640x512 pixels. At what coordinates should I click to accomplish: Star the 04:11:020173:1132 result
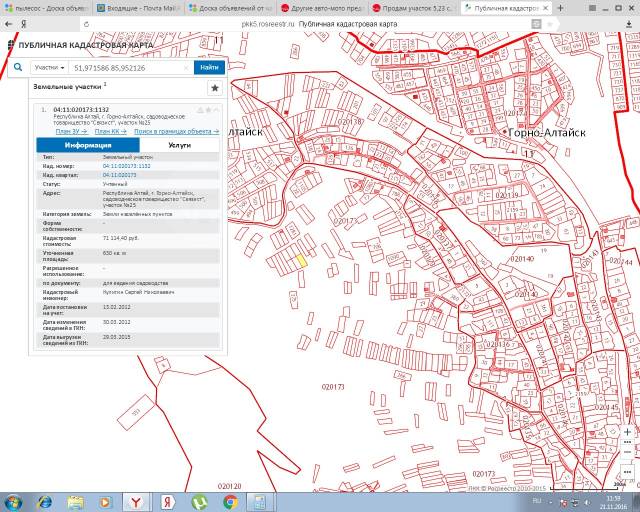(x=208, y=110)
